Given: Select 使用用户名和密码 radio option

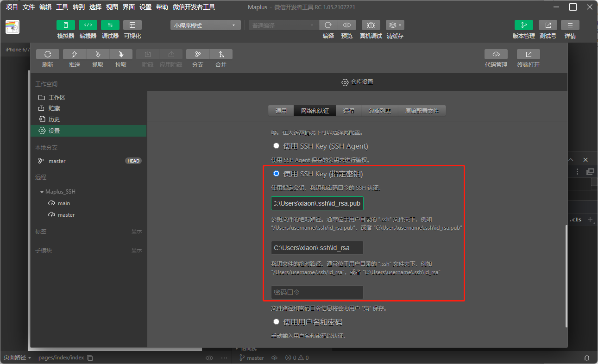Looking at the screenshot, I should coord(277,321).
